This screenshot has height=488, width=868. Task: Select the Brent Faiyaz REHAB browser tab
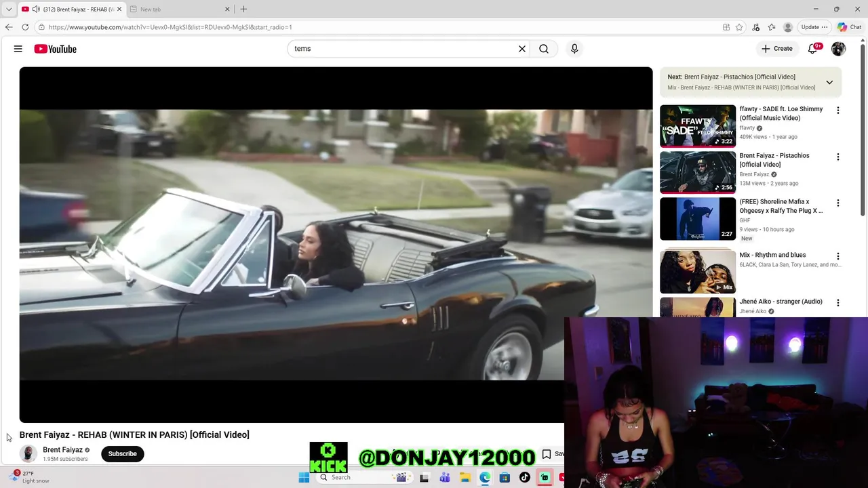click(71, 9)
